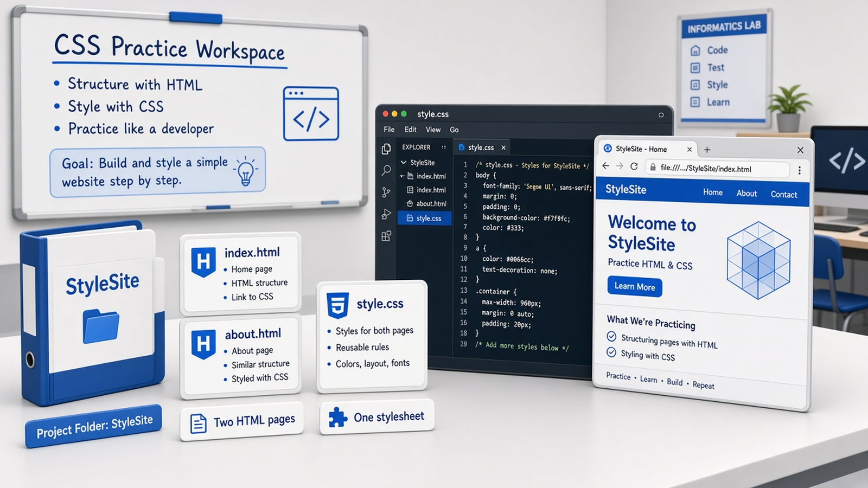Click the file URL address bar
Image resolution: width=868 pixels, height=488 pixels.
(717, 169)
